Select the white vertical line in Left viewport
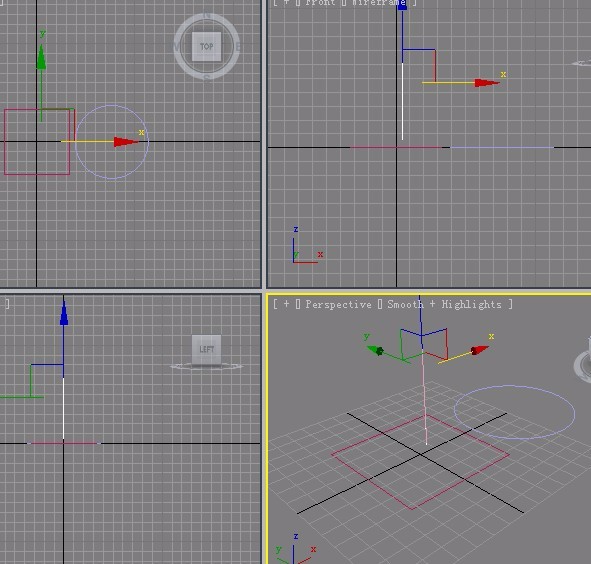The image size is (591, 564). pyautogui.click(x=63, y=409)
